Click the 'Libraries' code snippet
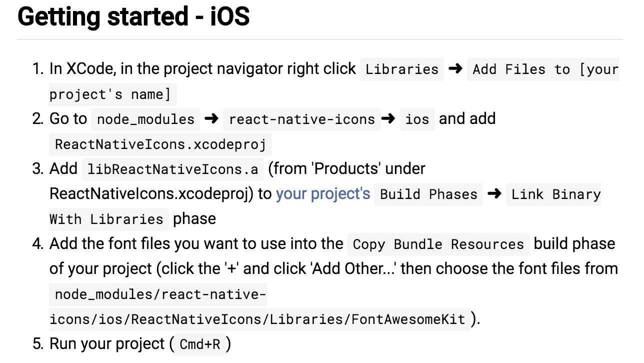The width and height of the screenshot is (644, 363). pos(402,69)
